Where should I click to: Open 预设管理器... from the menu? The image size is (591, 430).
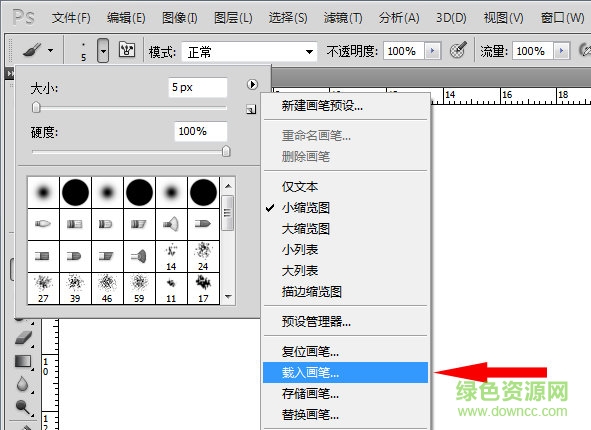pyautogui.click(x=345, y=321)
